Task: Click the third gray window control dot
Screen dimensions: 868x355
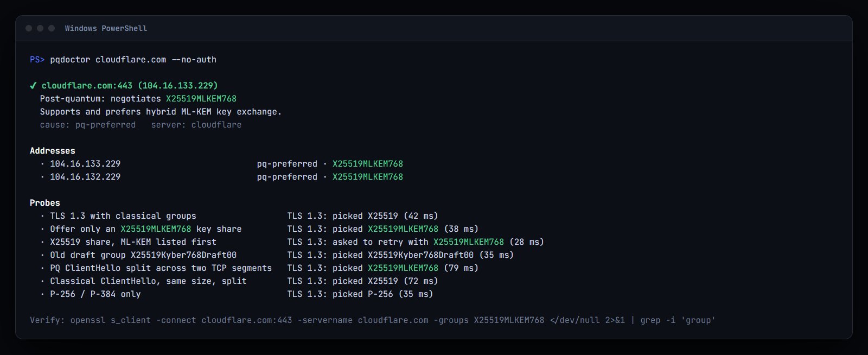Action: click(52, 28)
